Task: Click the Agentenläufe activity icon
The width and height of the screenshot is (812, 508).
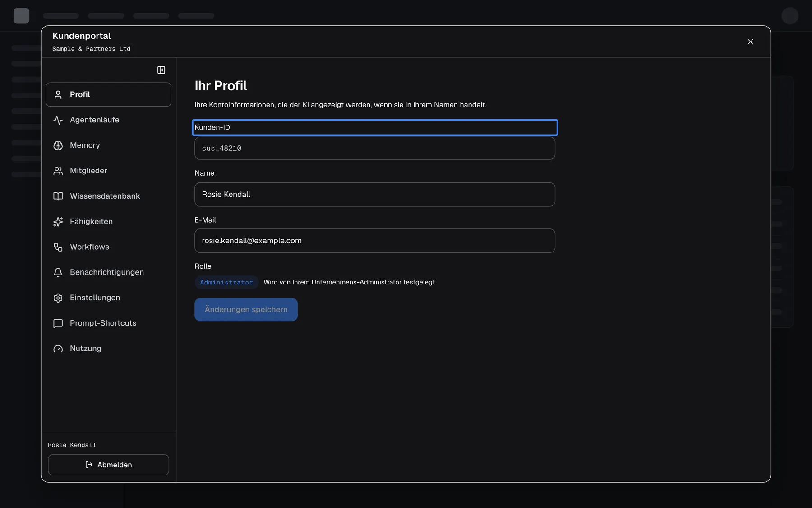Action: 58,120
